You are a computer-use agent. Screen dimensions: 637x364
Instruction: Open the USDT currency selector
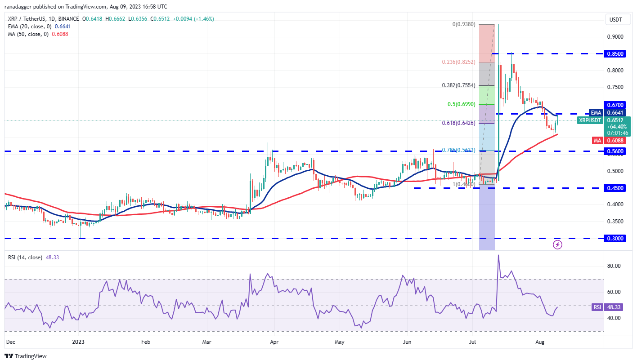[x=617, y=19]
